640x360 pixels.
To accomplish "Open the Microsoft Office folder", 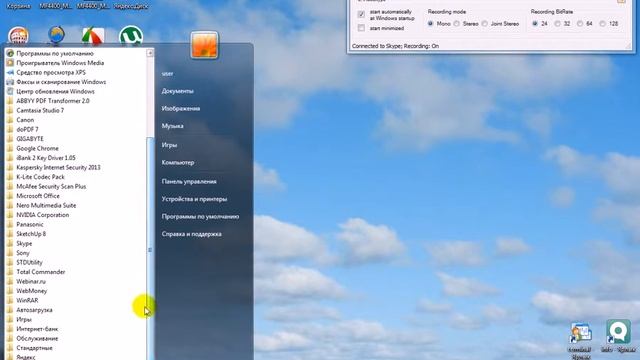I will click(x=33, y=196).
